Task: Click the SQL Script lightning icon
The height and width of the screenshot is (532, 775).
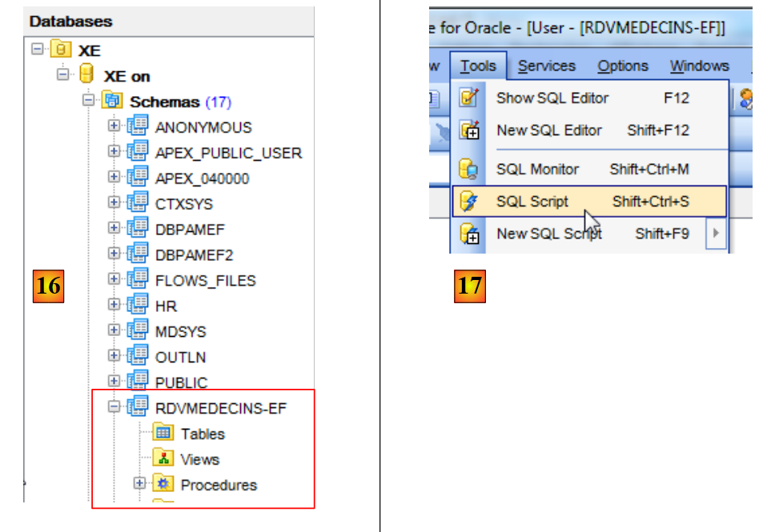Action: click(x=468, y=202)
